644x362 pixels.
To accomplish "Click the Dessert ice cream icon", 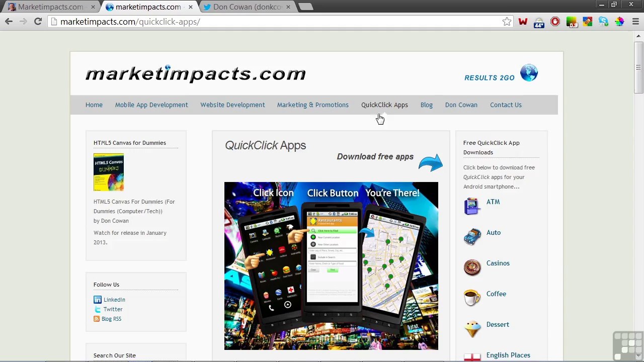I will tap(472, 329).
